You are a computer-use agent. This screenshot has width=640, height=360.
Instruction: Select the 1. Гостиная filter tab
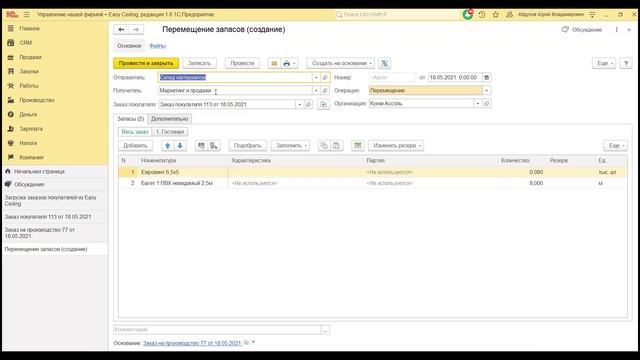[x=170, y=132]
